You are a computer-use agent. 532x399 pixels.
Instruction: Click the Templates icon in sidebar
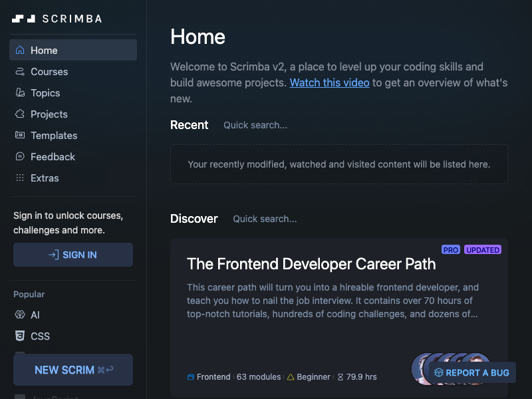20,135
